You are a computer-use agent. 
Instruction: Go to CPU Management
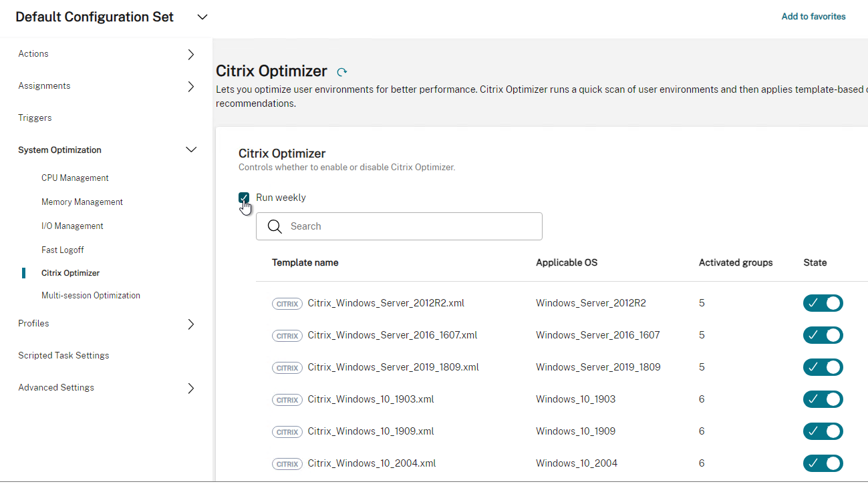[75, 178]
